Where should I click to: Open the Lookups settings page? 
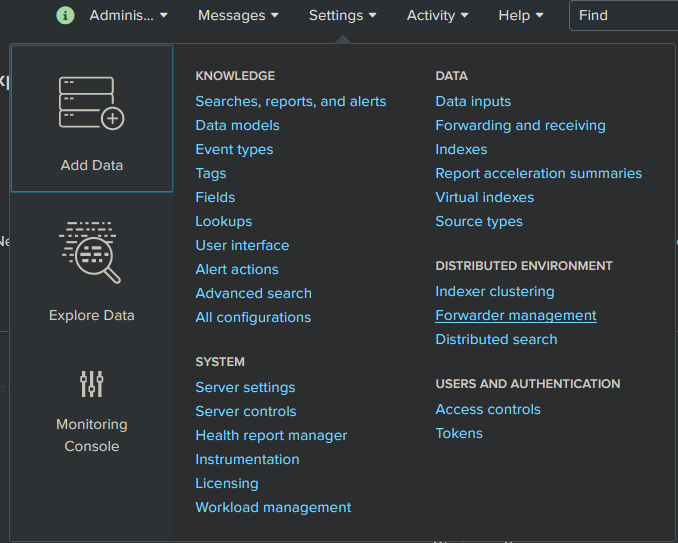(224, 221)
